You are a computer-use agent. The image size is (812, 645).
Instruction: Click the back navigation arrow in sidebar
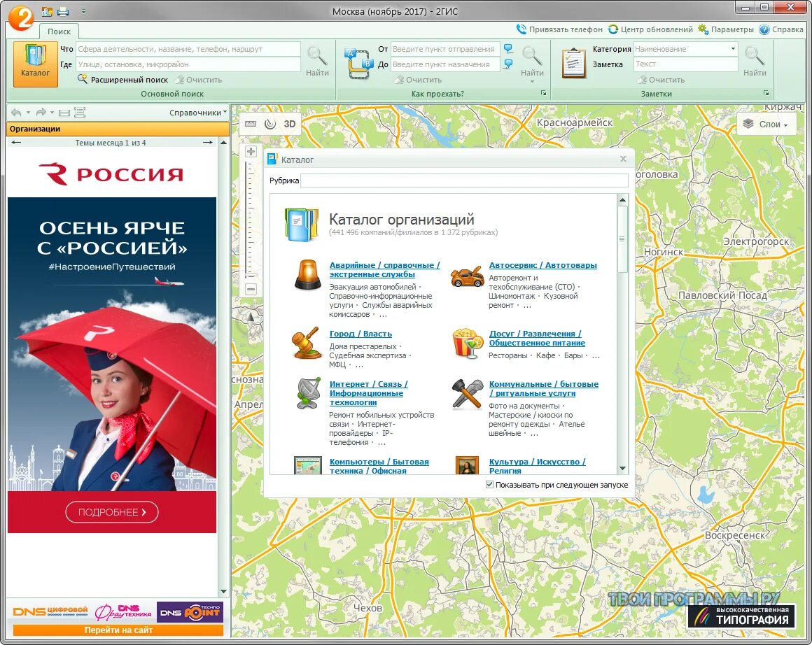(16, 113)
